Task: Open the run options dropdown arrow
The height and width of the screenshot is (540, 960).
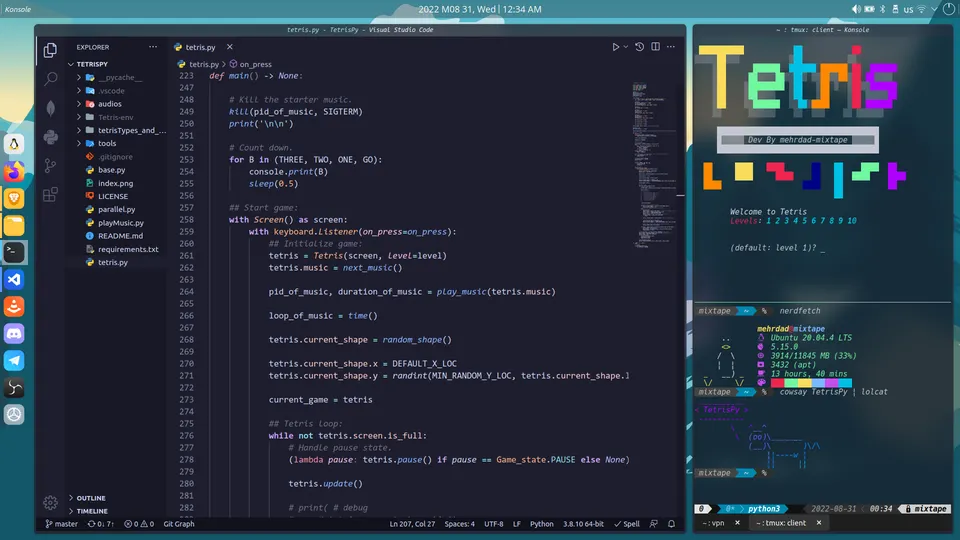Action: (x=626, y=47)
